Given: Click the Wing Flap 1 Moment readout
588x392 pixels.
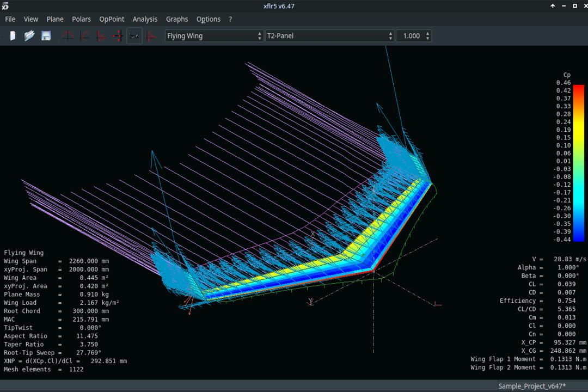Looking at the screenshot, I should coord(529,359).
